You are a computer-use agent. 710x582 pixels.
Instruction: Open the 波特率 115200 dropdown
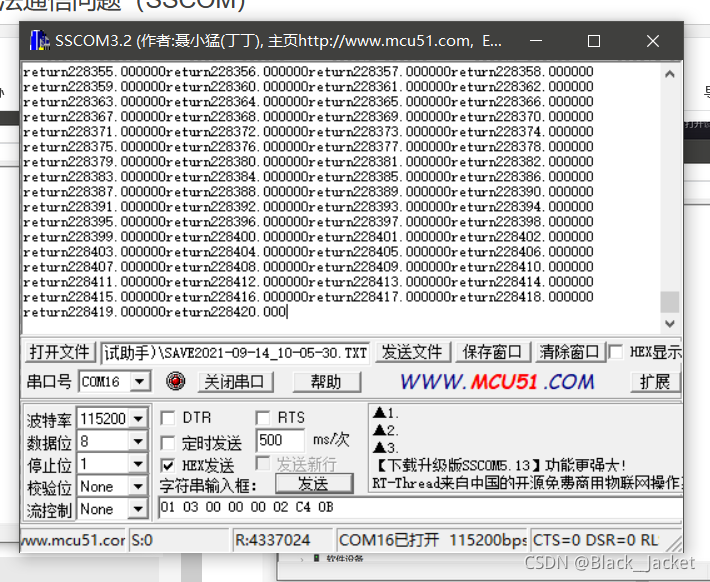point(138,418)
